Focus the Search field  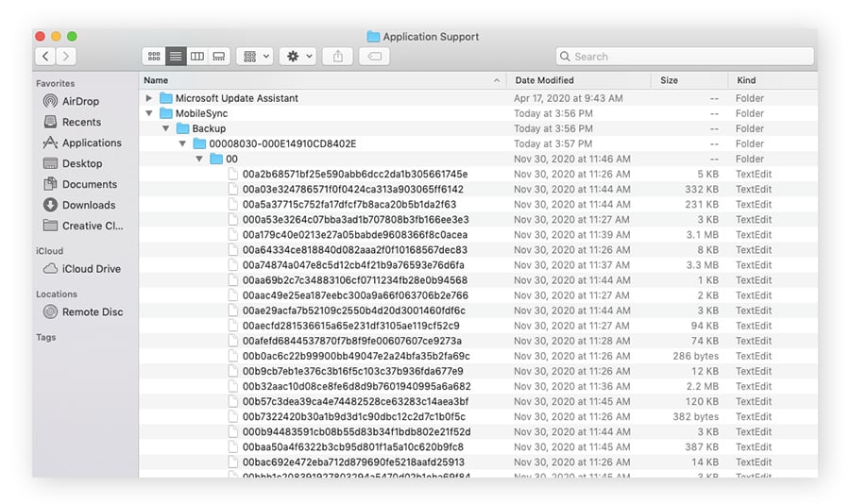click(x=685, y=57)
